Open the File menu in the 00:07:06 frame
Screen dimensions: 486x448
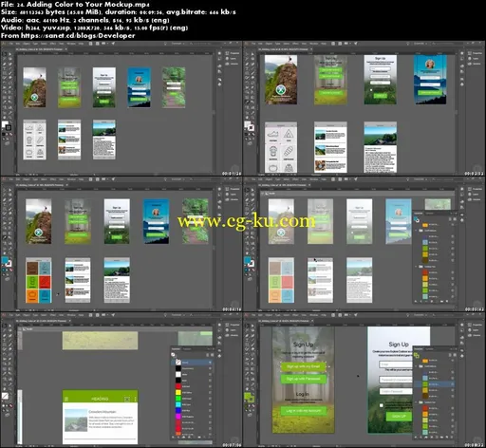point(11,315)
